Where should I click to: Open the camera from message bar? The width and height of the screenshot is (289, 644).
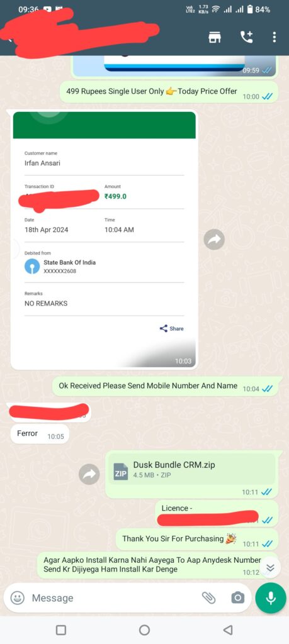coord(237,598)
